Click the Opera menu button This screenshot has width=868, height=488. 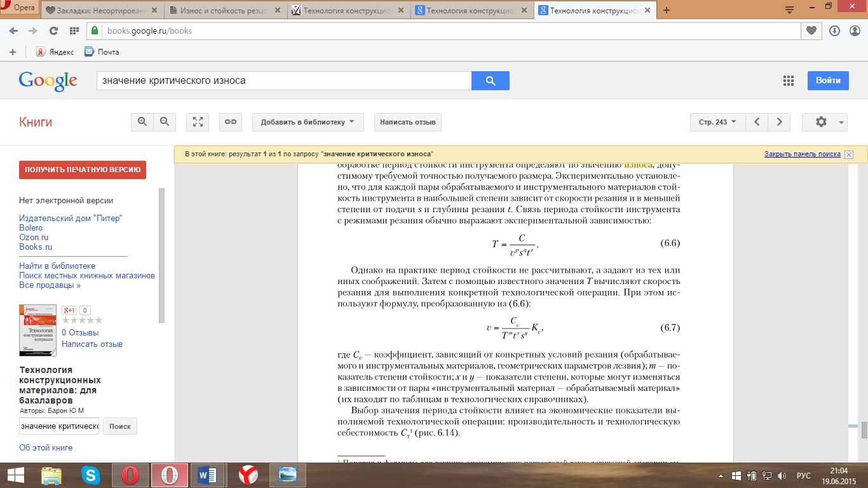pos(20,8)
